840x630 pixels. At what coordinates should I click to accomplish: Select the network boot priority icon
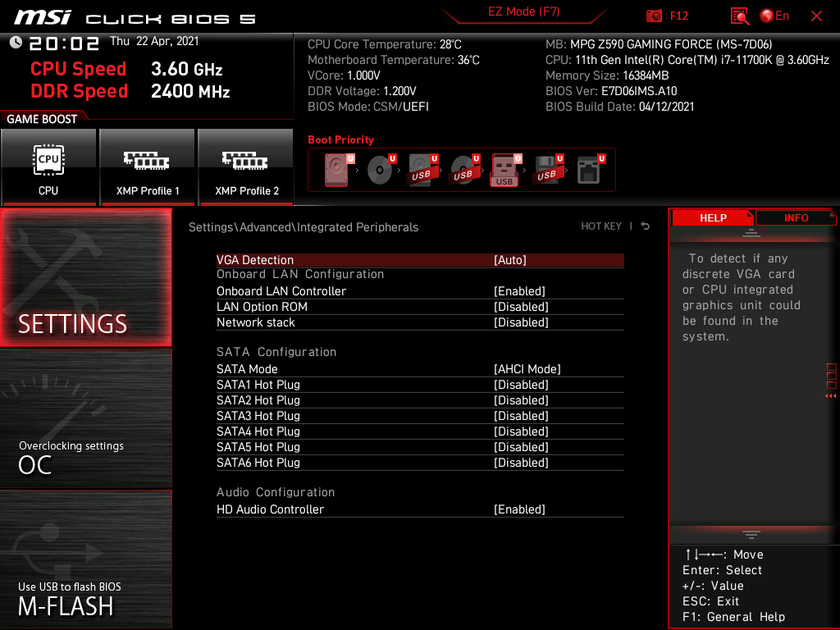[x=591, y=170]
